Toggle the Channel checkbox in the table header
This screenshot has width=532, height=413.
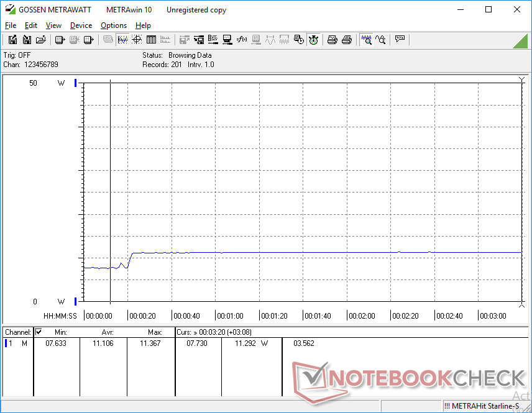(39, 332)
